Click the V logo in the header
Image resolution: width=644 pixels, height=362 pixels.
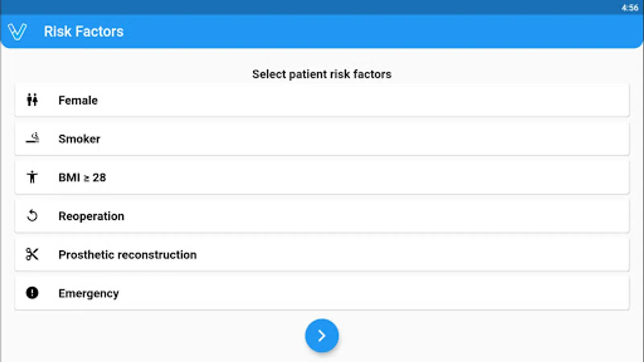17,31
